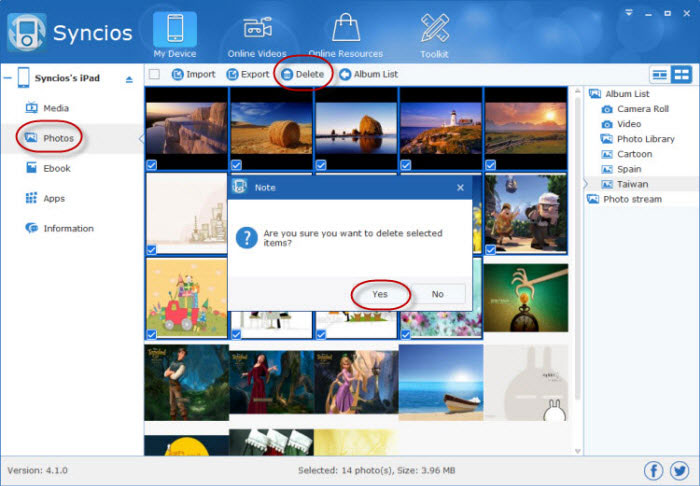
Task: Open the My Device tab
Action: click(175, 35)
